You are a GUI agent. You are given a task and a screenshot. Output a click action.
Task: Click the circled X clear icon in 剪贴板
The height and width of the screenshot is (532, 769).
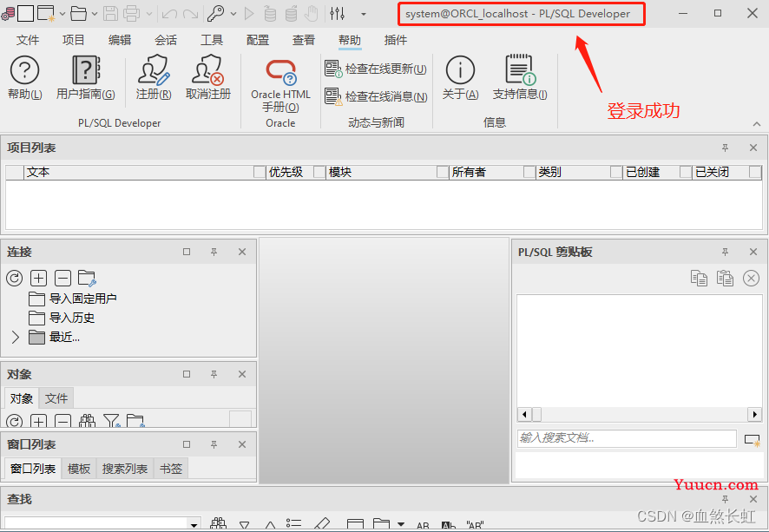[x=751, y=278]
